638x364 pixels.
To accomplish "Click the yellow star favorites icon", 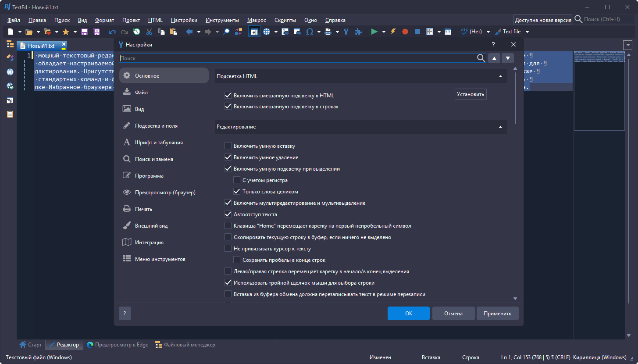I will (x=66, y=32).
